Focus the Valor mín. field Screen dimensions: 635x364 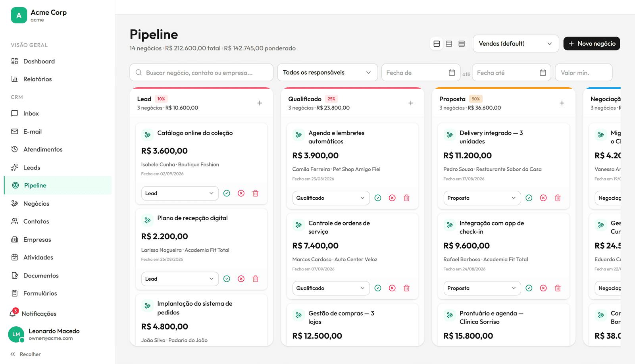pyautogui.click(x=584, y=73)
